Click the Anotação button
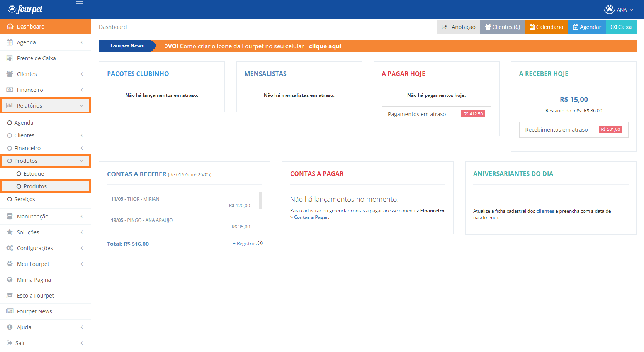 459,27
